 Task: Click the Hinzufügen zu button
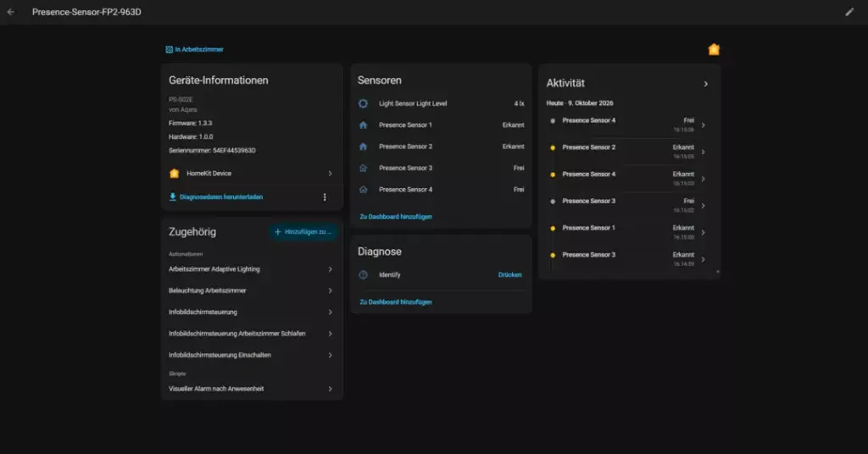pyautogui.click(x=303, y=232)
